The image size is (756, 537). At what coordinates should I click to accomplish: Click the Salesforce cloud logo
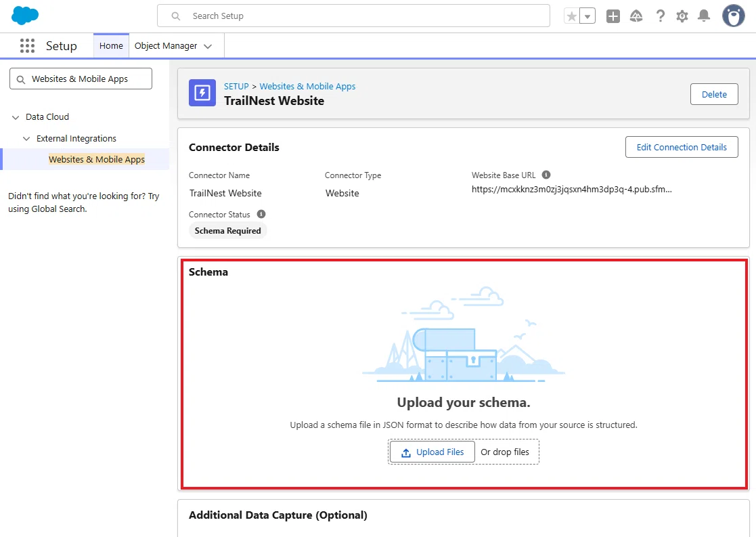pos(25,16)
